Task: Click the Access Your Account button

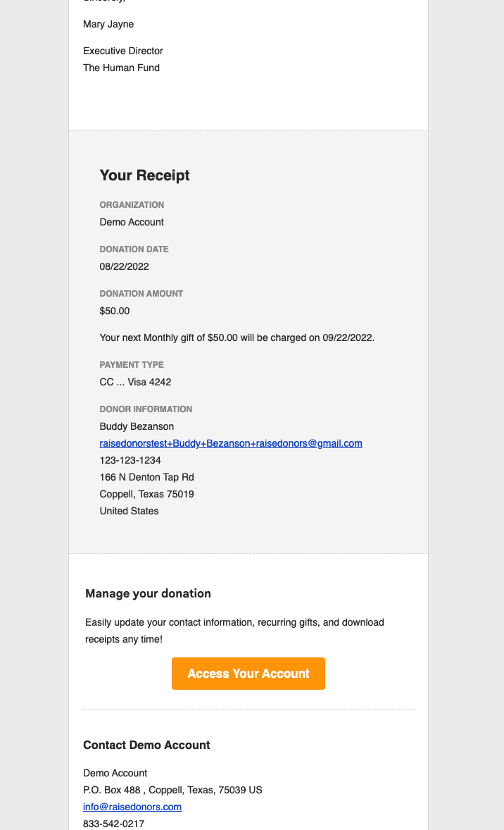Action: tap(248, 674)
